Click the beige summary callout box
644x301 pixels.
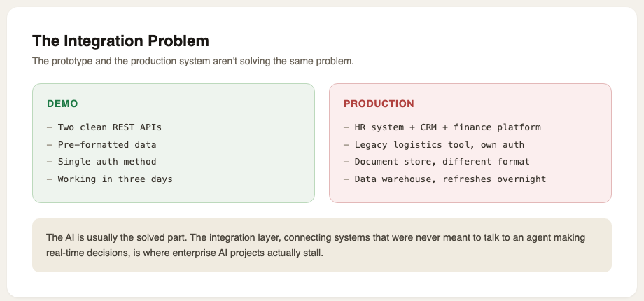point(322,245)
